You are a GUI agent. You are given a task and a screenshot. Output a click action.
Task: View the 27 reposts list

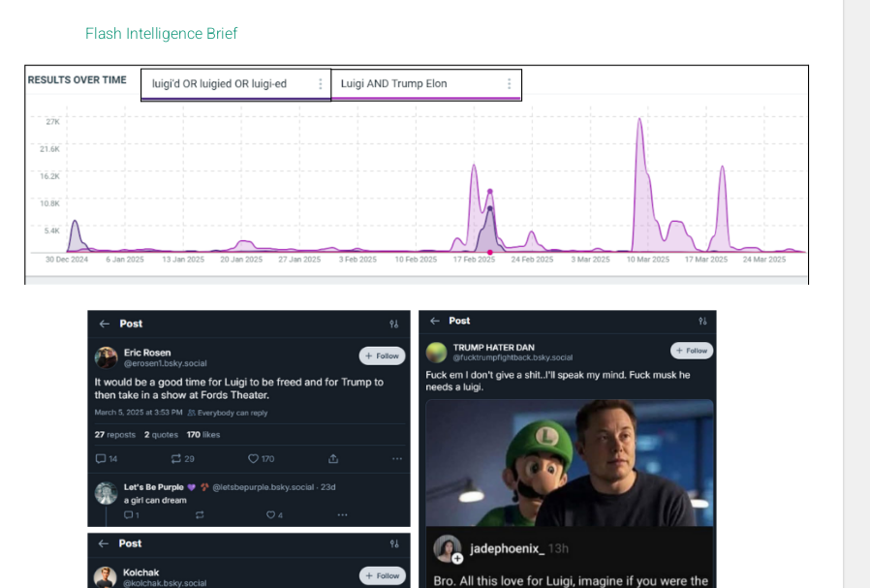(115, 435)
